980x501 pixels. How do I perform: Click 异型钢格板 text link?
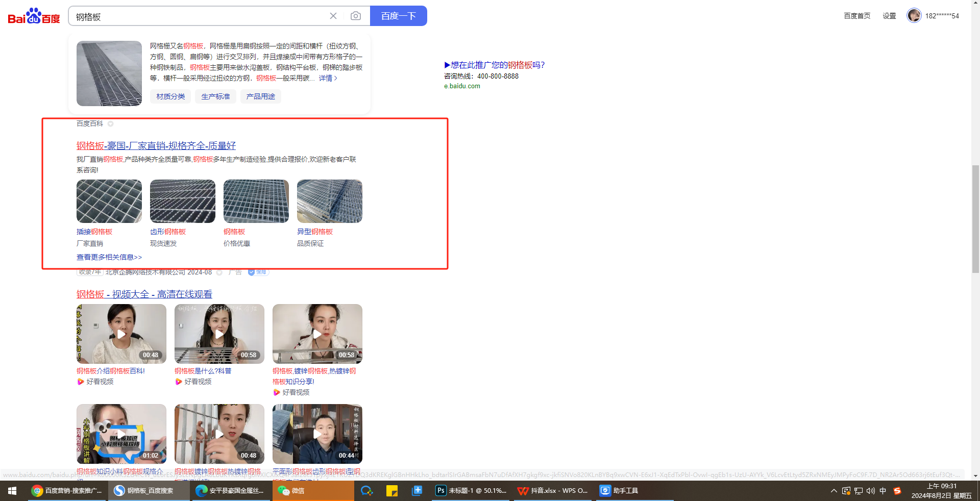coord(315,232)
